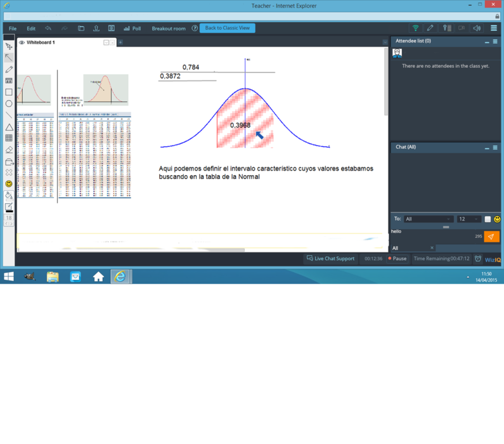Click the orange send message button
The width and height of the screenshot is (504, 444).
tap(491, 237)
